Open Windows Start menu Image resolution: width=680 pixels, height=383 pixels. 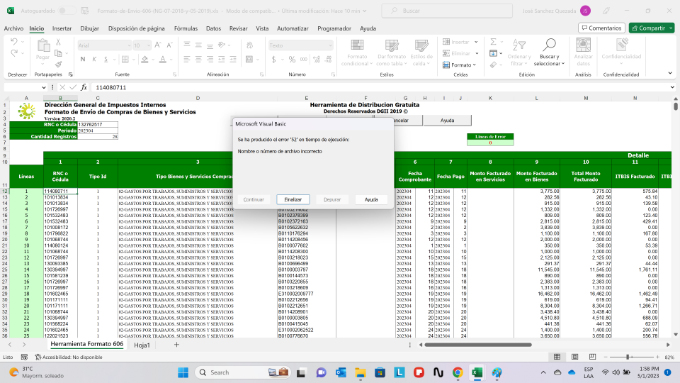point(183,373)
